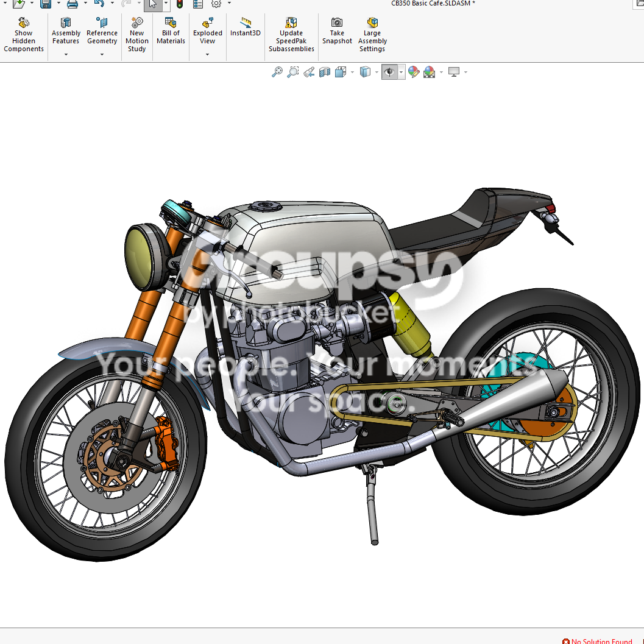
Task: Click Zoom to Area tool
Action: point(293,72)
